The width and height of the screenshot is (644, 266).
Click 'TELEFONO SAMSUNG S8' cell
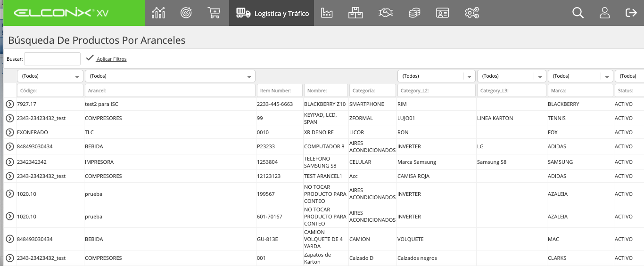pos(320,162)
